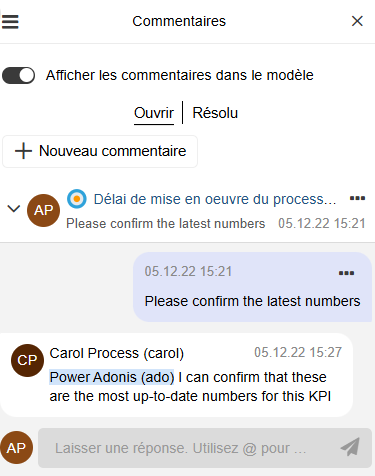Open the hamburger menu icon

coord(10,22)
